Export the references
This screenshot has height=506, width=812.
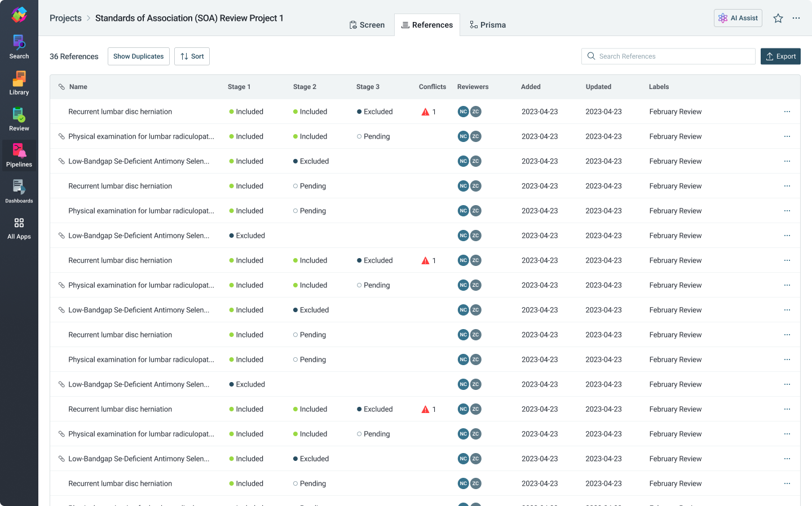pos(780,56)
